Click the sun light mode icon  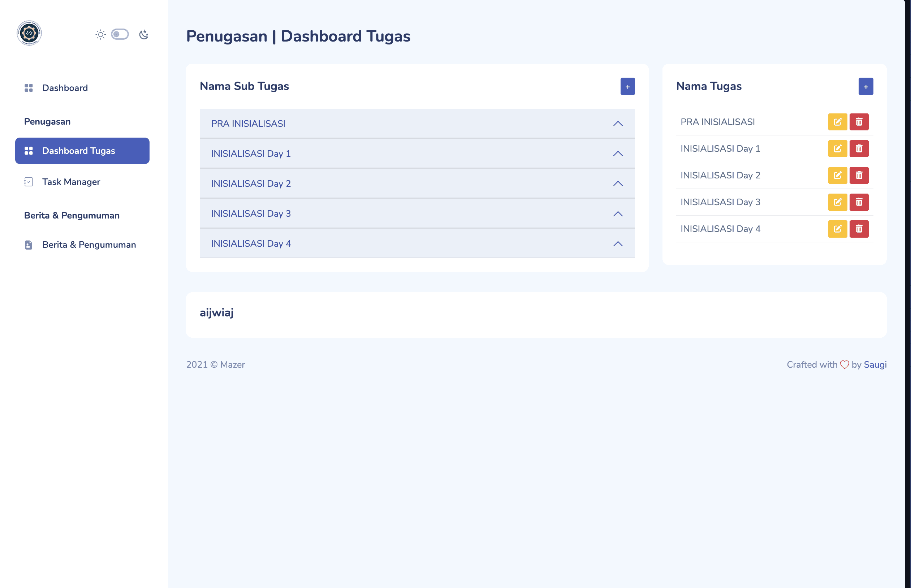[x=100, y=35]
